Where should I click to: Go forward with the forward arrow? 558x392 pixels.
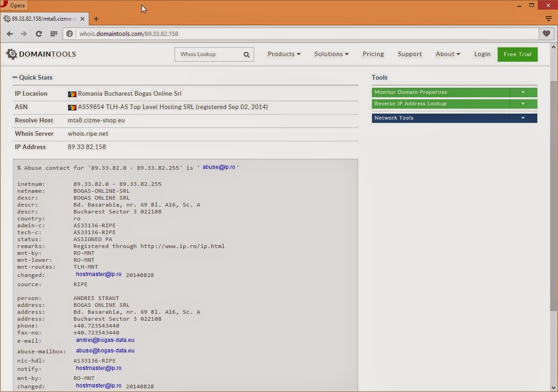(24, 34)
